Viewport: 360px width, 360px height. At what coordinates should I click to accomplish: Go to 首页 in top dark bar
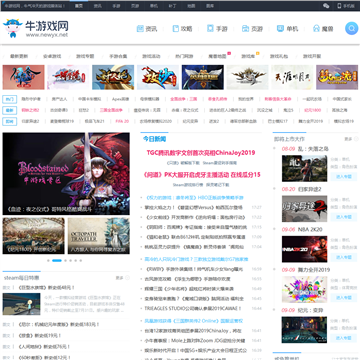[79, 6]
